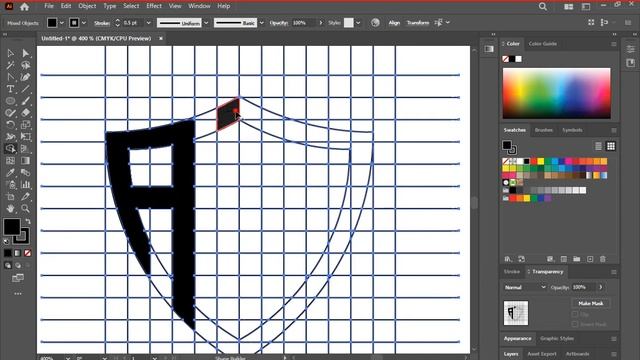
Task: Expand opacity slider arrow in control bar
Action: pyautogui.click(x=321, y=23)
